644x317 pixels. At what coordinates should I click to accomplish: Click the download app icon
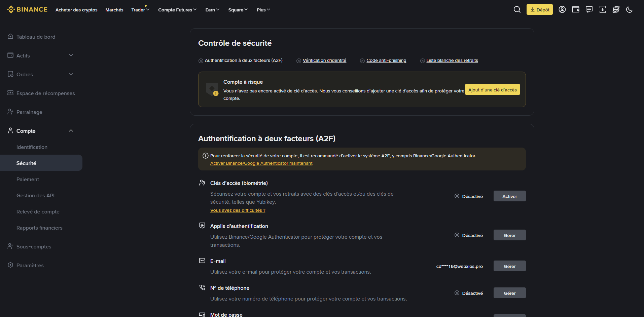pos(603,9)
